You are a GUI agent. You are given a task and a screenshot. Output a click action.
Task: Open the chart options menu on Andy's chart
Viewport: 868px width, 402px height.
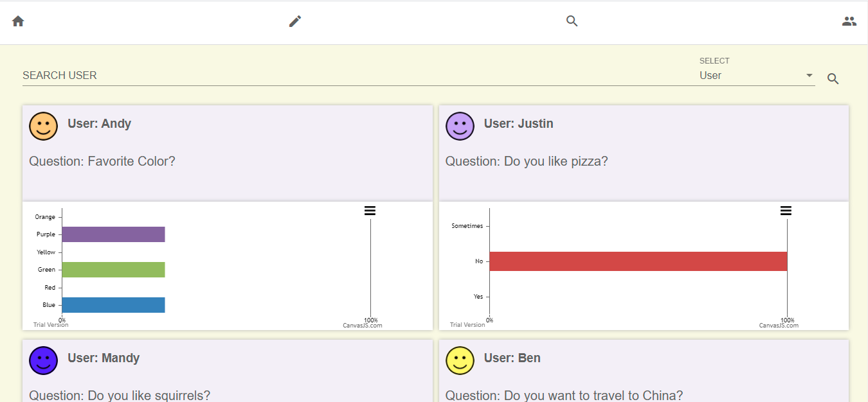(x=369, y=210)
